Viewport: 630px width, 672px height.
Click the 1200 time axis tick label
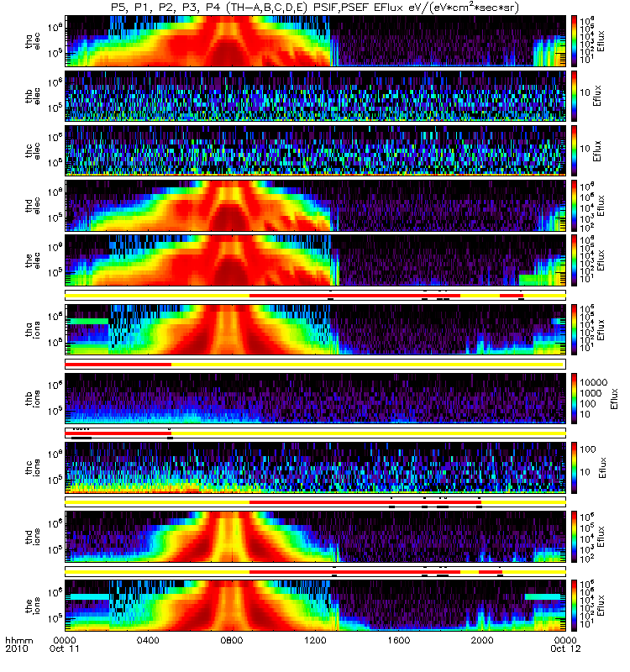click(x=316, y=640)
